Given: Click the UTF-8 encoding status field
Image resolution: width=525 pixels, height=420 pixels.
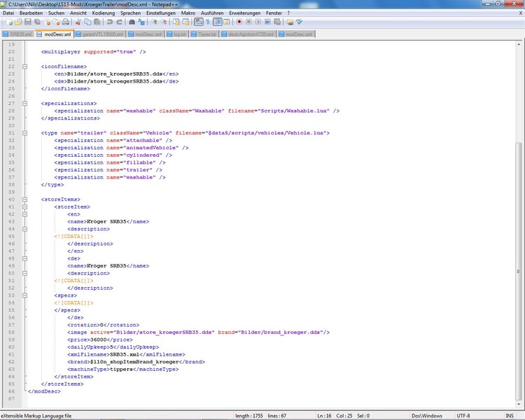Looking at the screenshot, I should [463, 416].
